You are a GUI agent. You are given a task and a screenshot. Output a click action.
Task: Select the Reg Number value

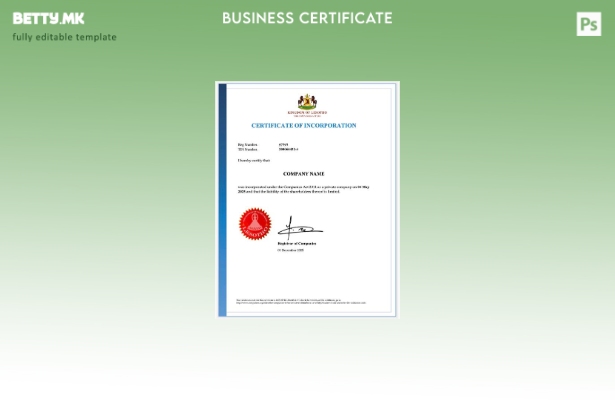coord(283,145)
